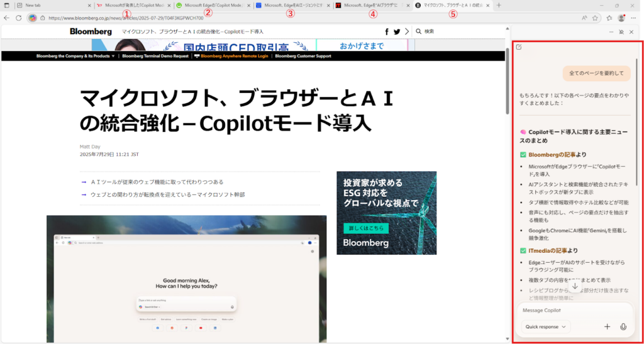
Task: Click the microphone icon in Copilot box
Action: pos(623,327)
